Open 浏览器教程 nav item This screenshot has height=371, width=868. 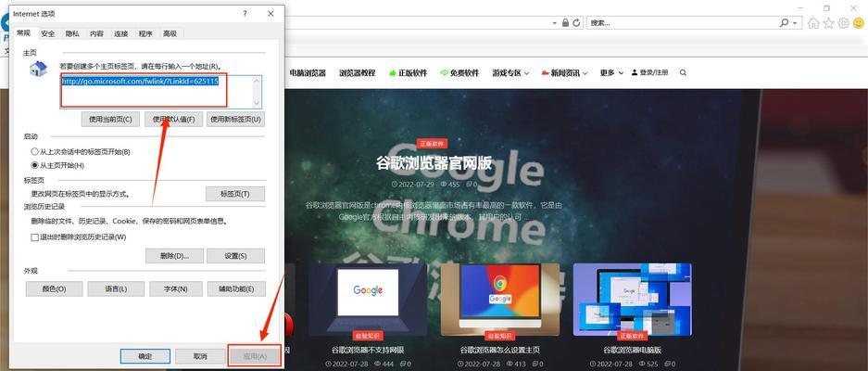[357, 72]
